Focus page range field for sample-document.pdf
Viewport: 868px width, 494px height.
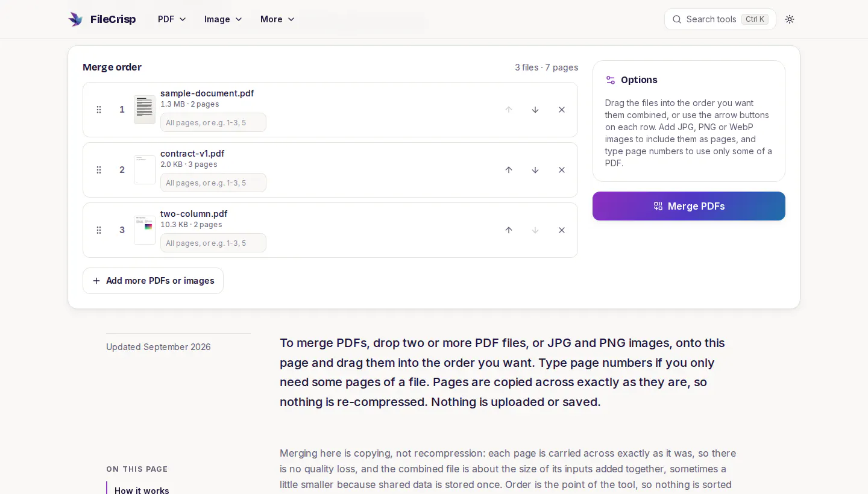[x=213, y=122]
